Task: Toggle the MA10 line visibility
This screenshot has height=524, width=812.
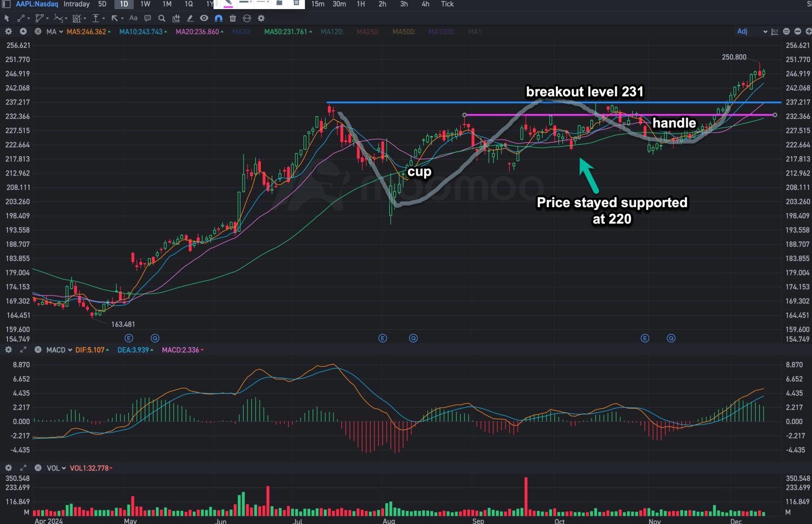Action: coord(143,31)
